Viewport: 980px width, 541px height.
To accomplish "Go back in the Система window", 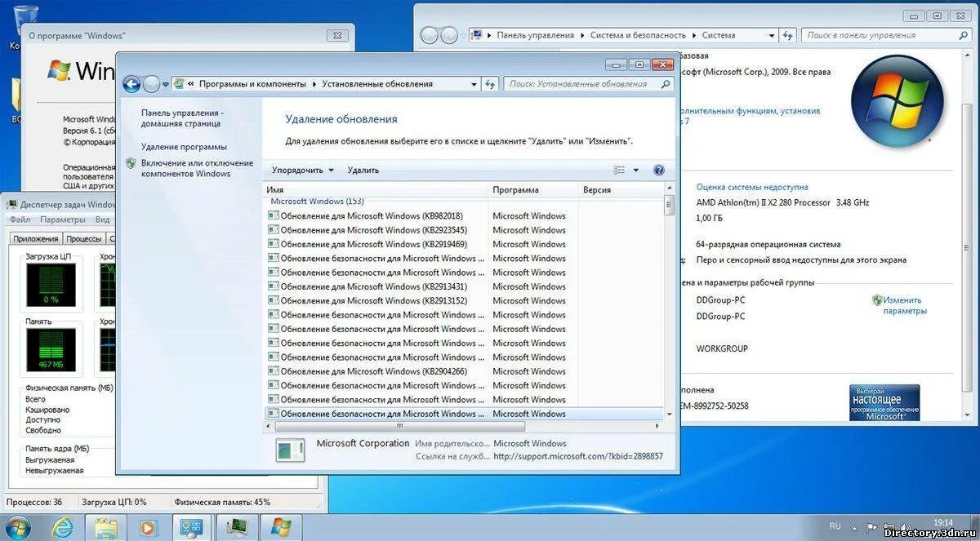I will click(430, 35).
